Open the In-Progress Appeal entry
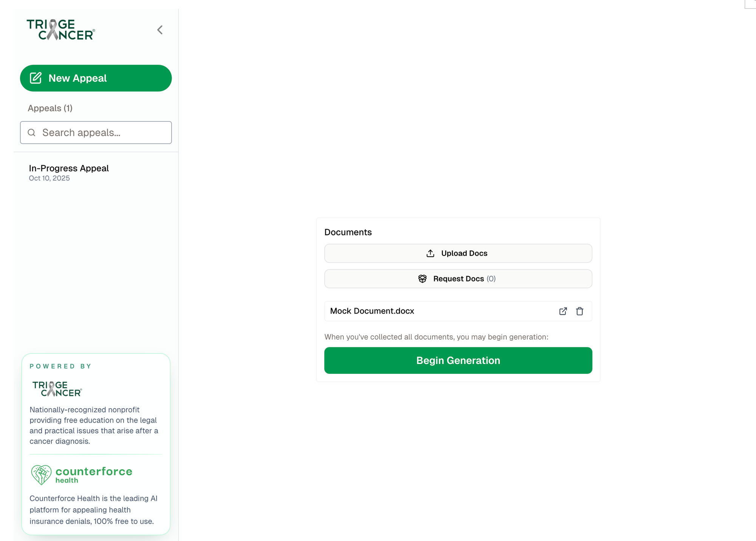The image size is (756, 541). (69, 168)
